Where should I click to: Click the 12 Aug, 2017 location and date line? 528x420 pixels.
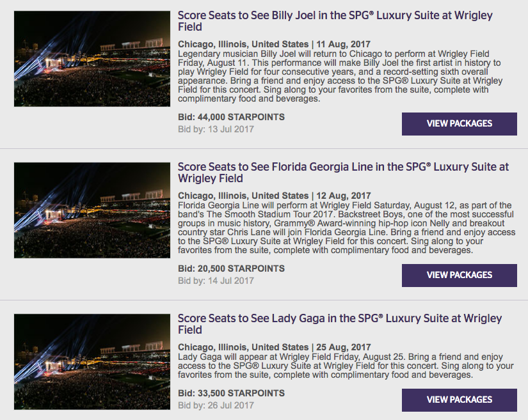(274, 196)
